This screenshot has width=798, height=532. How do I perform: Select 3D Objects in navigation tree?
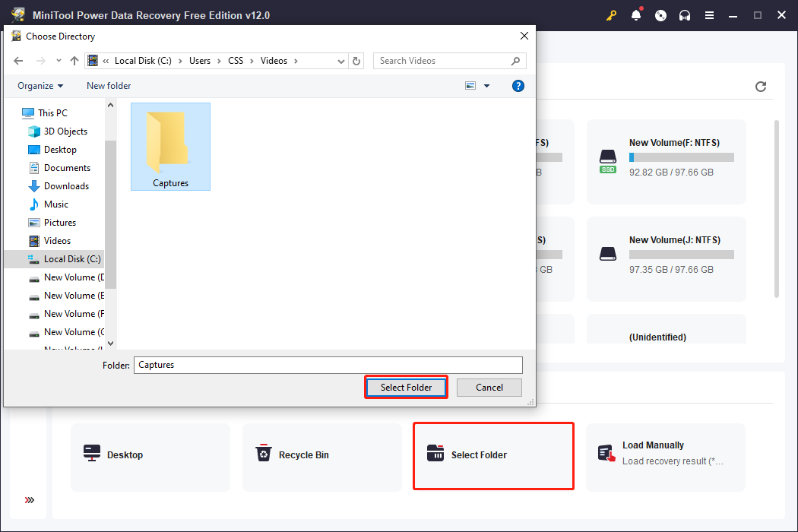coord(58,131)
